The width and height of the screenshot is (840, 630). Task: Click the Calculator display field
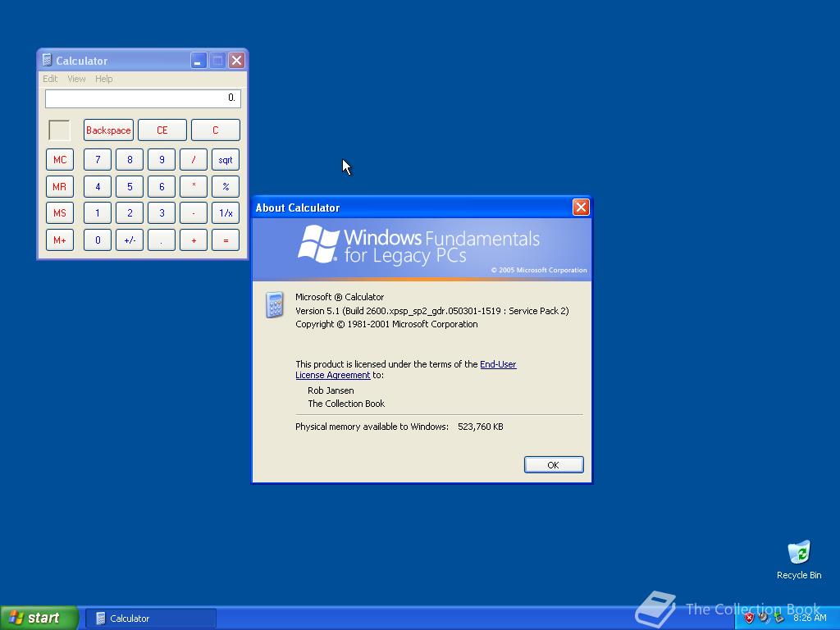click(143, 98)
